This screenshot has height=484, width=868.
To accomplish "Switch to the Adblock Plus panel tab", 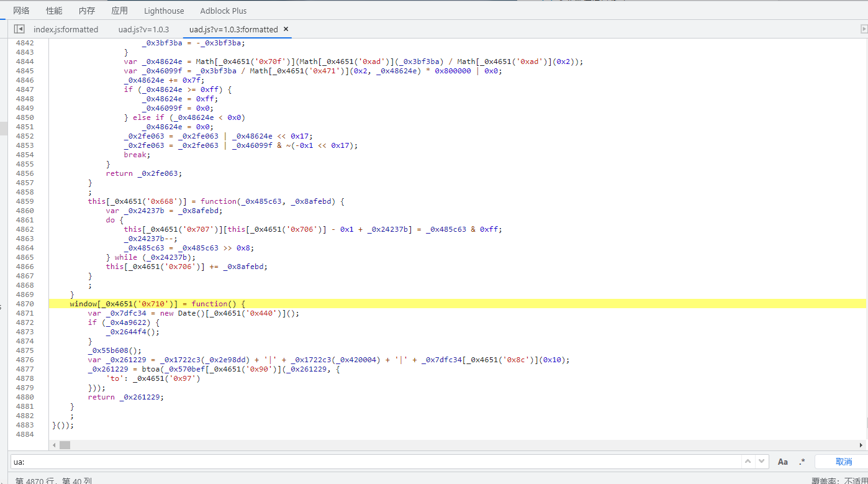I will [223, 11].
